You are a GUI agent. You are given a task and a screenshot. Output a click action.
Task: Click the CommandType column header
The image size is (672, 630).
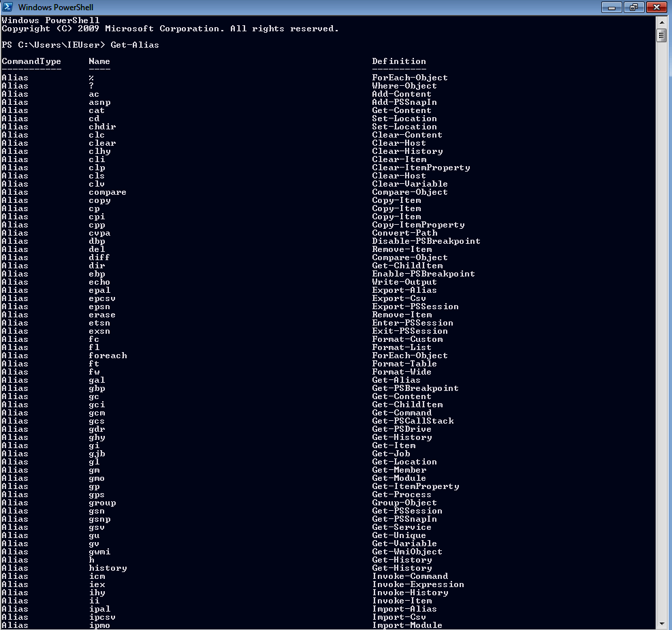point(31,61)
